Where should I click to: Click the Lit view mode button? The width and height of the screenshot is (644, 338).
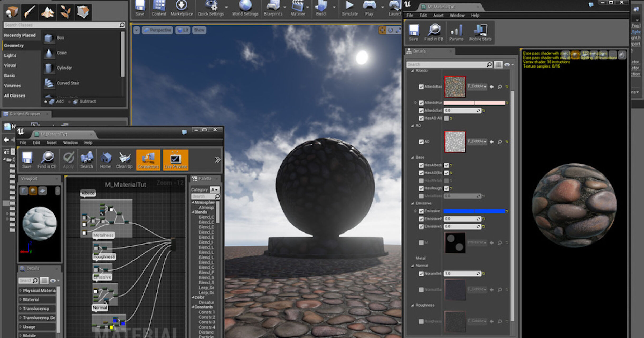(x=183, y=30)
